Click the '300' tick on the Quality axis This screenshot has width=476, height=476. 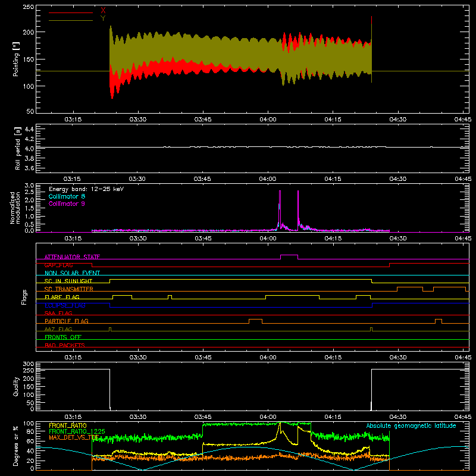pos(29,364)
